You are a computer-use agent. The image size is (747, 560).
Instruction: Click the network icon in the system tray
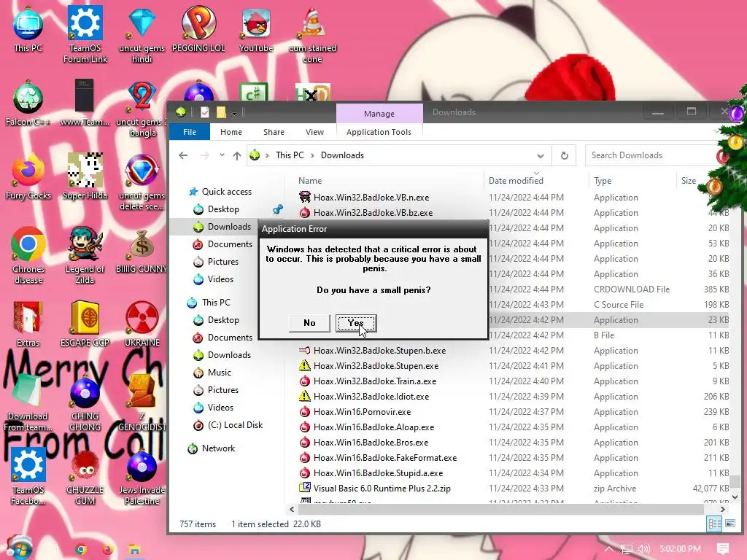tap(627, 549)
